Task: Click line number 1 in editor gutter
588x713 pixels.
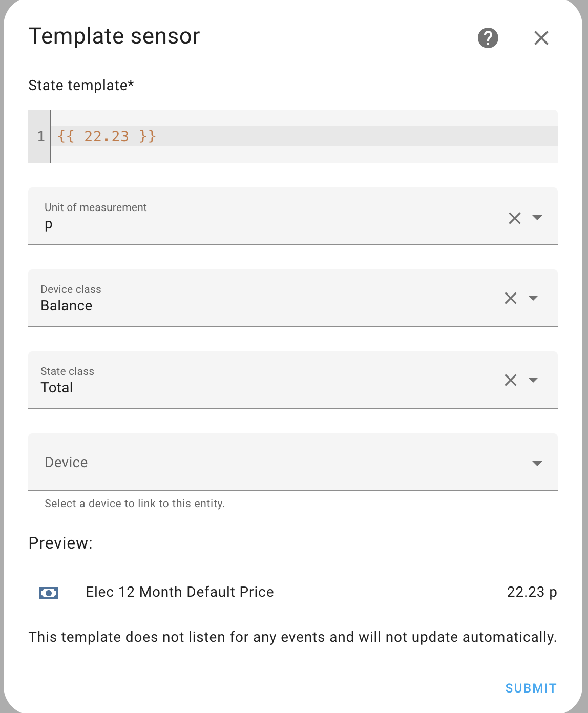Action: 40,136
